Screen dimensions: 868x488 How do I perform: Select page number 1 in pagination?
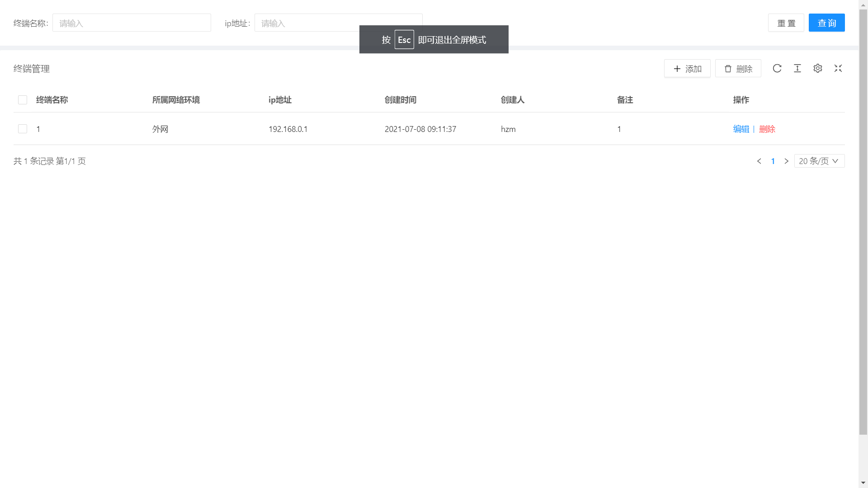[x=773, y=161]
